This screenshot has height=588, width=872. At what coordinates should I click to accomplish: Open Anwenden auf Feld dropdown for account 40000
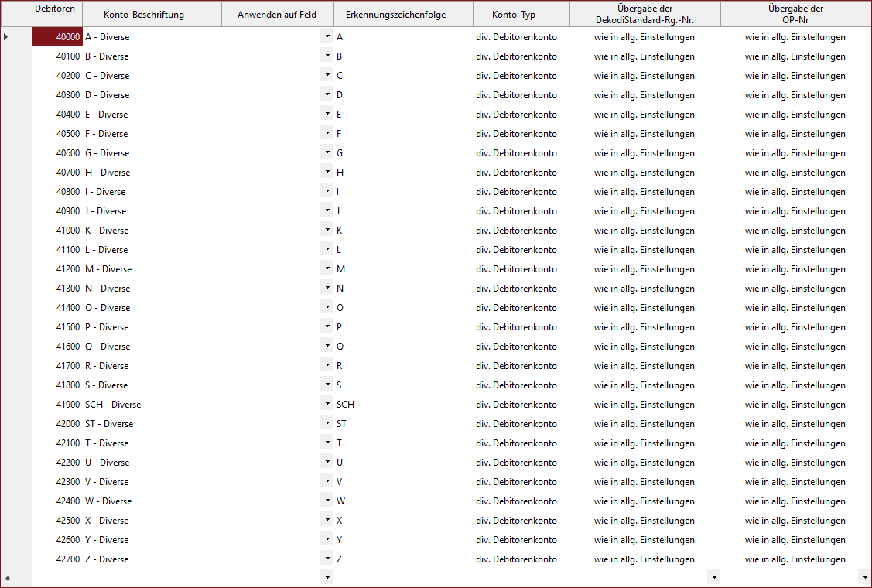coord(327,35)
